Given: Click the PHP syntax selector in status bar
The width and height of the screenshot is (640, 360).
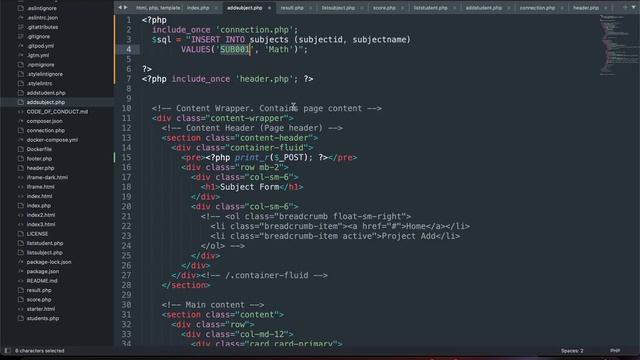Looking at the screenshot, I should [x=615, y=351].
